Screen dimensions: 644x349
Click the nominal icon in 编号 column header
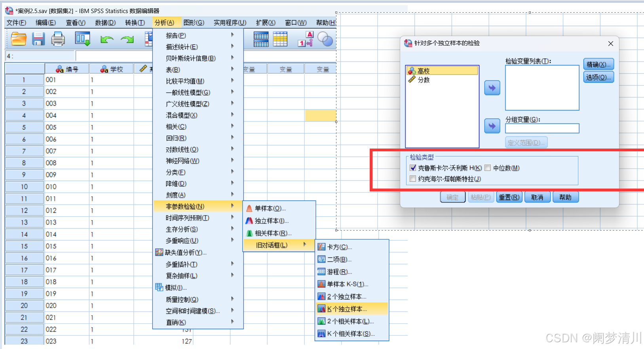point(60,69)
